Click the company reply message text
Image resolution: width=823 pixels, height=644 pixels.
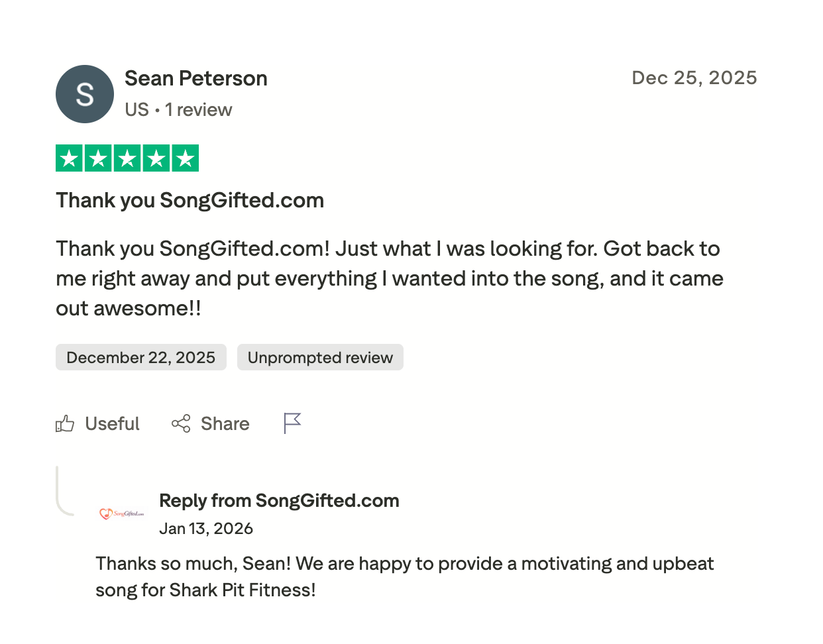coord(404,576)
